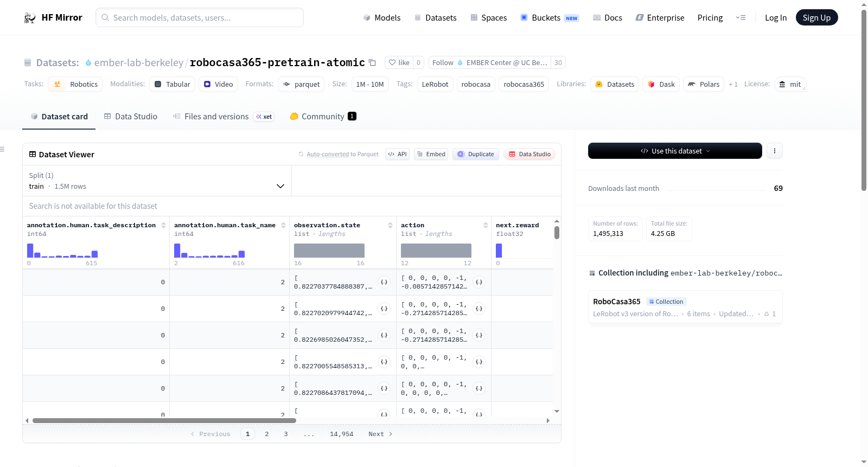This screenshot has height=467, width=868.
Task: Open the Data Studio button in viewer header
Action: (529, 154)
